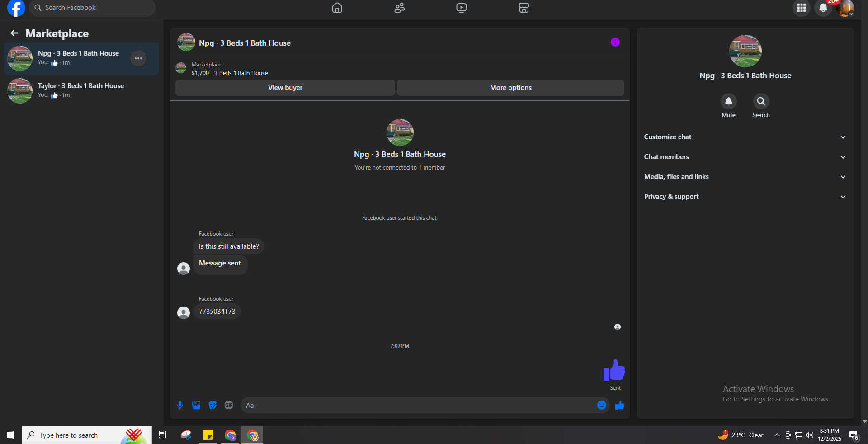Click the Facebook user avatar beside 7735034173
This screenshot has width=868, height=444.
tap(184, 313)
